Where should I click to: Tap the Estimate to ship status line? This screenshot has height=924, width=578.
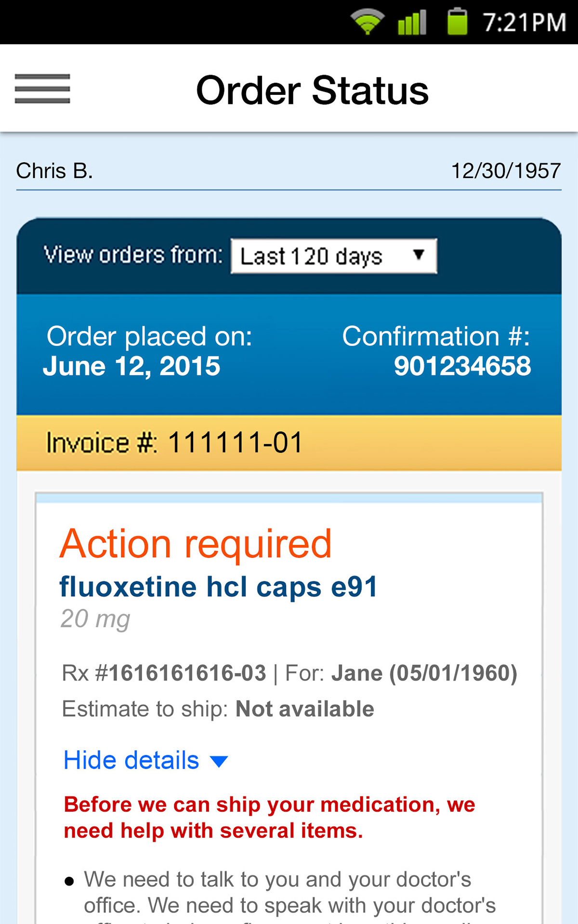click(x=218, y=709)
